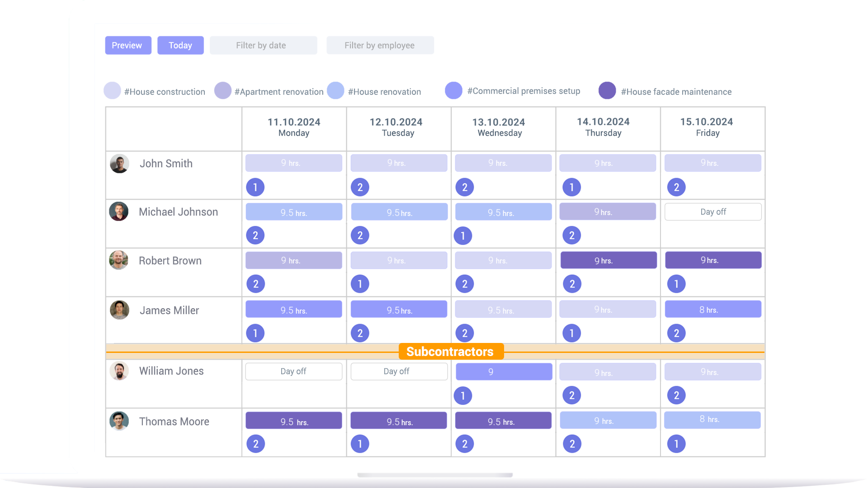The height and width of the screenshot is (488, 868).
Task: Click the Preview button
Action: (128, 45)
